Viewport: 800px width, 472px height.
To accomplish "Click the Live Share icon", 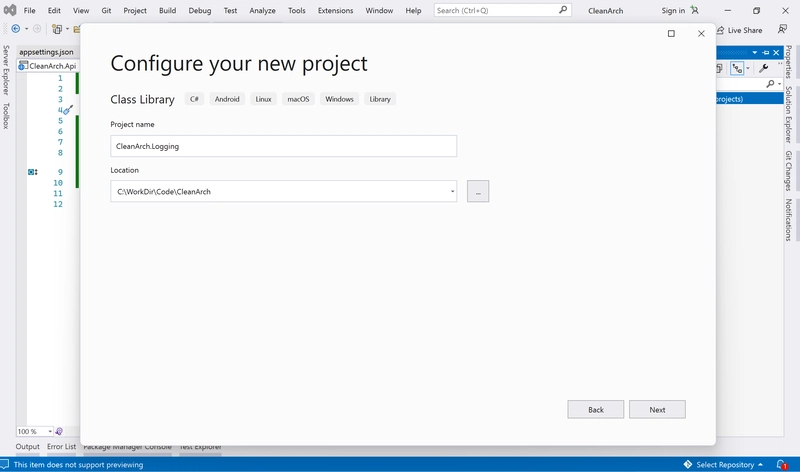I will click(x=717, y=30).
